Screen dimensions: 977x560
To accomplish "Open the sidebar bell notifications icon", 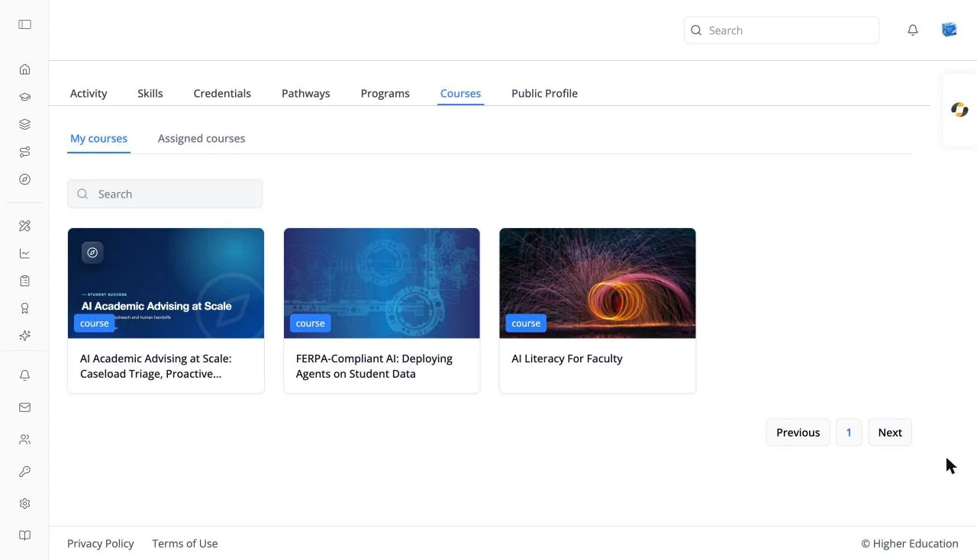I will (x=24, y=375).
